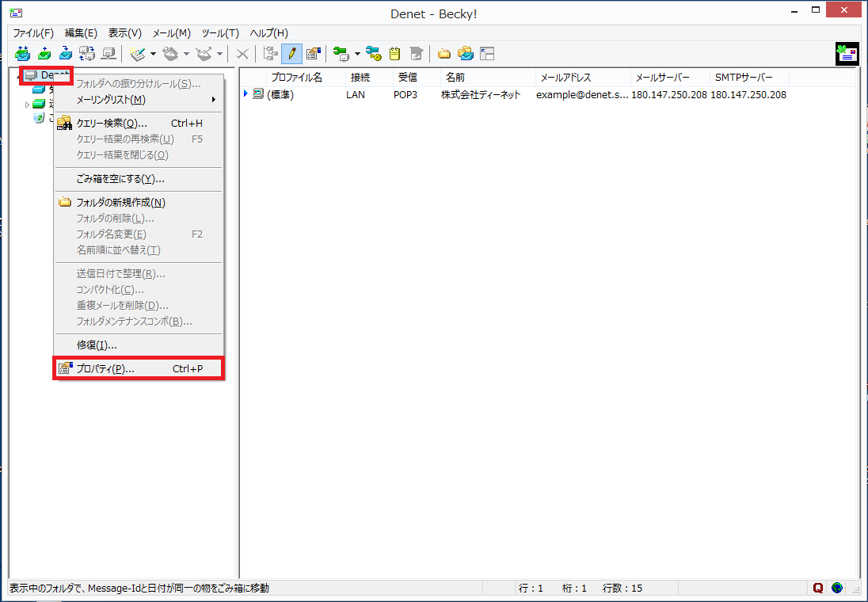Image resolution: width=868 pixels, height=602 pixels.
Task: Click the green send mail tray icon
Action: pos(44,54)
